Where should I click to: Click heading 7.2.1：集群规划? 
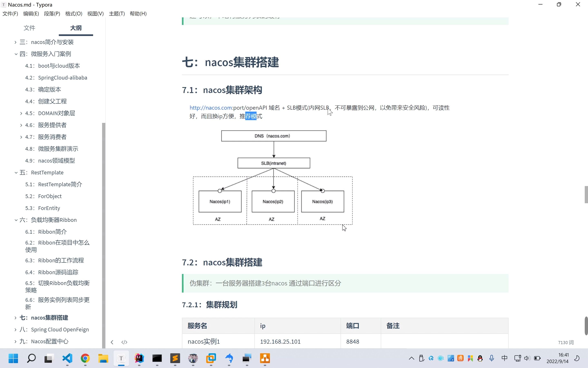pyautogui.click(x=209, y=305)
